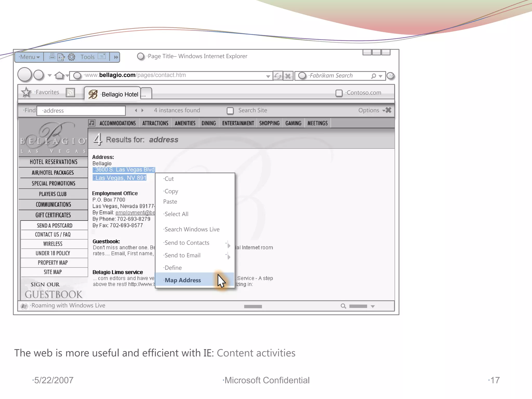Click the Fabrikam Search box
This screenshot has height=399, width=532.
340,76
